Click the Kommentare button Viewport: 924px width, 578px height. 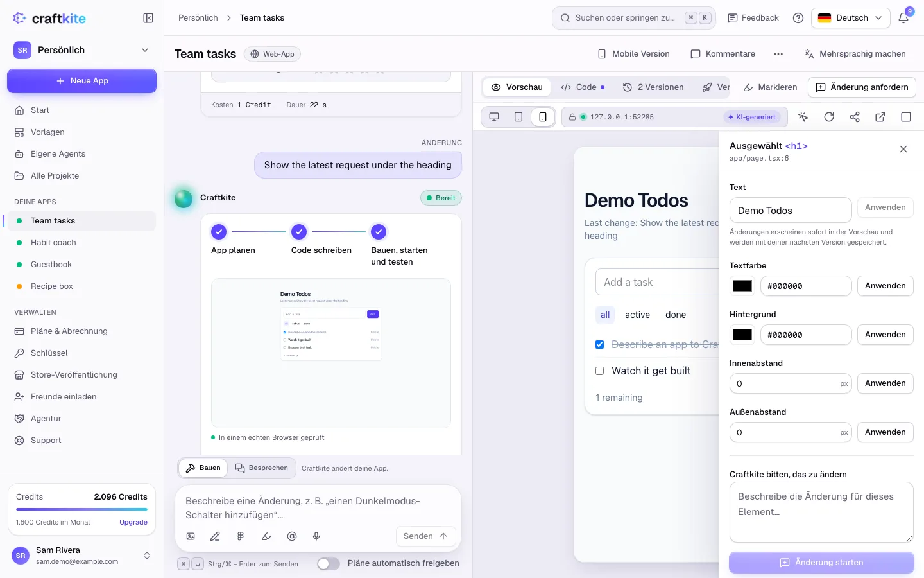723,54
